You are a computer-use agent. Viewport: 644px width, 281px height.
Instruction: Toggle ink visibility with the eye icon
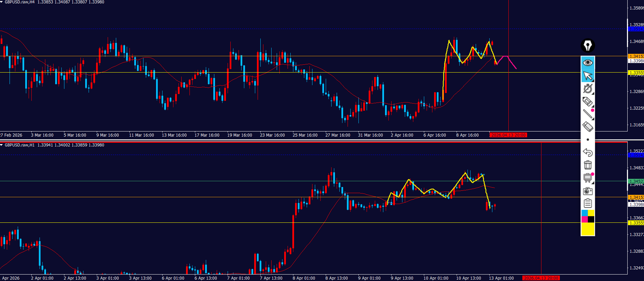click(x=587, y=63)
